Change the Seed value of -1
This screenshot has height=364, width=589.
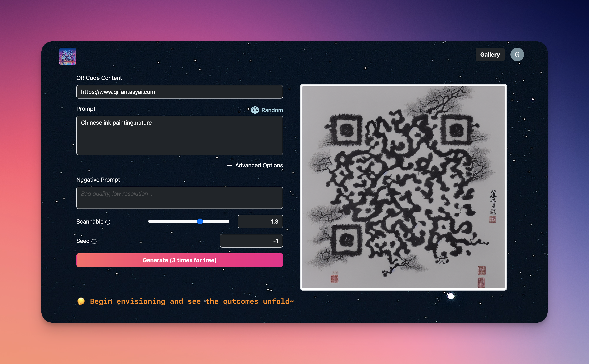(251, 241)
